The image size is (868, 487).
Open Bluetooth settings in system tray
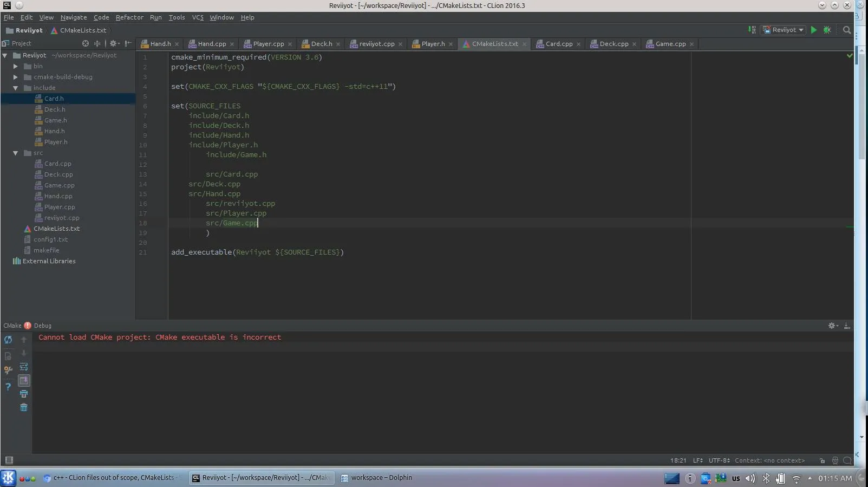tap(766, 478)
